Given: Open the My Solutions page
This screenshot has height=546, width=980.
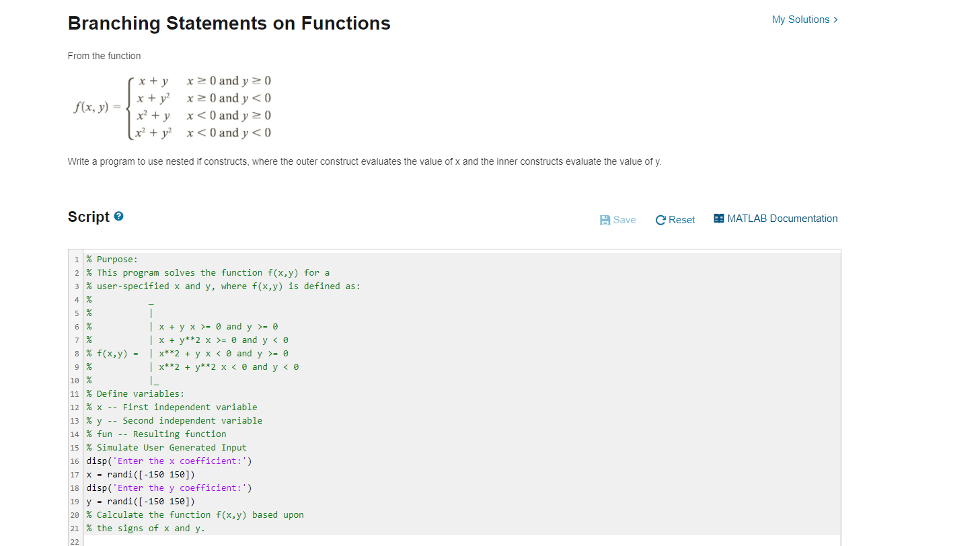Looking at the screenshot, I should pyautogui.click(x=799, y=19).
